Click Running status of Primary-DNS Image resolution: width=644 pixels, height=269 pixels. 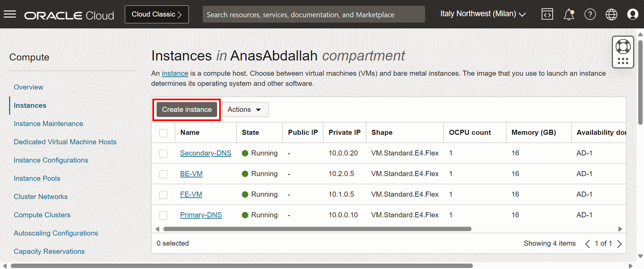tap(260, 215)
